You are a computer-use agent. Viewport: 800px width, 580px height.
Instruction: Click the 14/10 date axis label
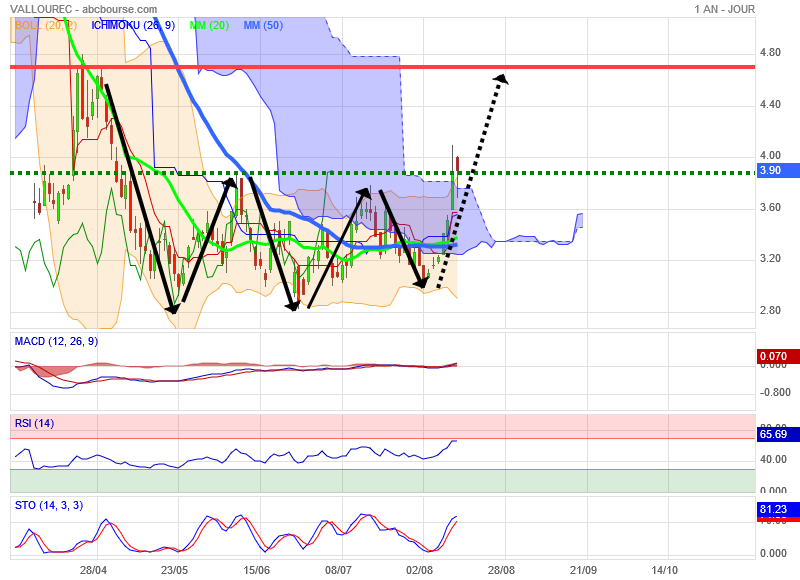tap(664, 570)
